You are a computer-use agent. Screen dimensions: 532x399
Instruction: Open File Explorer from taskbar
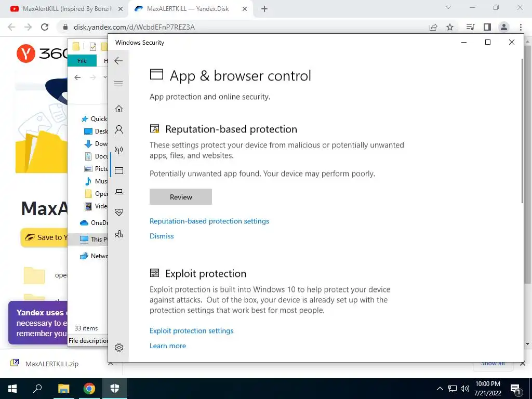pos(63,389)
